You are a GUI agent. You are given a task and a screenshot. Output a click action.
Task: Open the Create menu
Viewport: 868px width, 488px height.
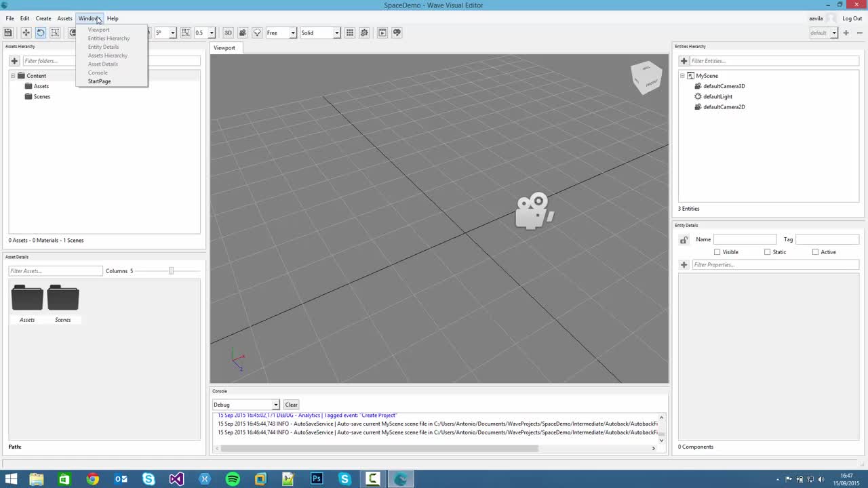43,18
